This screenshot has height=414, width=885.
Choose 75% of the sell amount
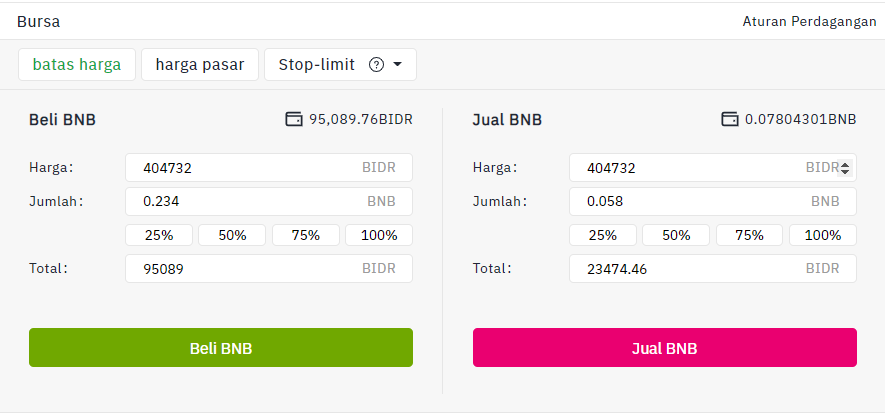click(x=750, y=235)
